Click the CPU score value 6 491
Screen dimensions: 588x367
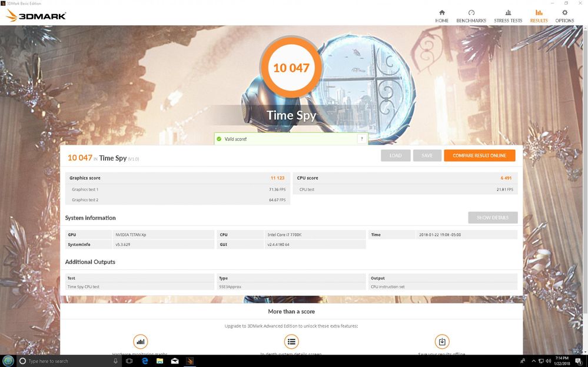coord(506,178)
